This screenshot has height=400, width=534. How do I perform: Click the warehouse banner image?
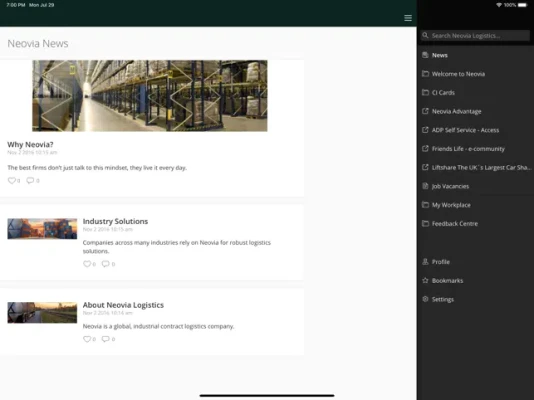pos(150,96)
